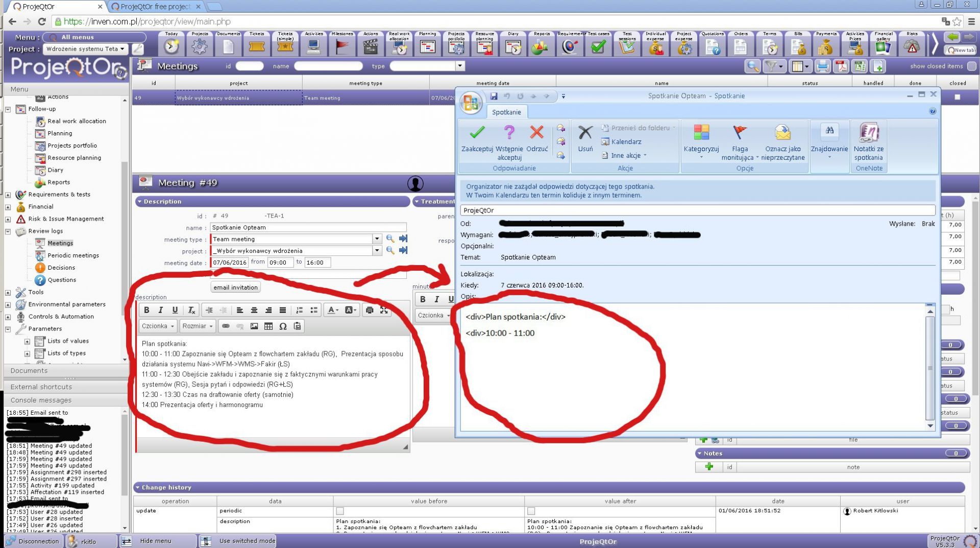Export the Meetings list to CSV
This screenshot has height=548, width=980.
tap(860, 66)
